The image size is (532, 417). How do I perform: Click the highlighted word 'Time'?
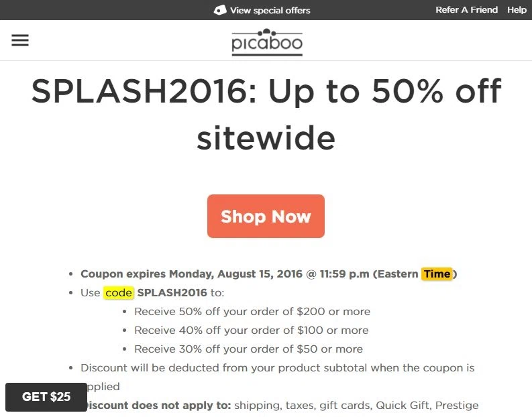[437, 274]
